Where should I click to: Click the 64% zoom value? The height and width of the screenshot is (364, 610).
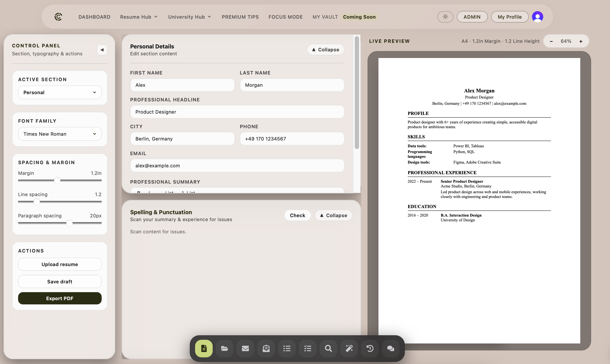coord(566,41)
